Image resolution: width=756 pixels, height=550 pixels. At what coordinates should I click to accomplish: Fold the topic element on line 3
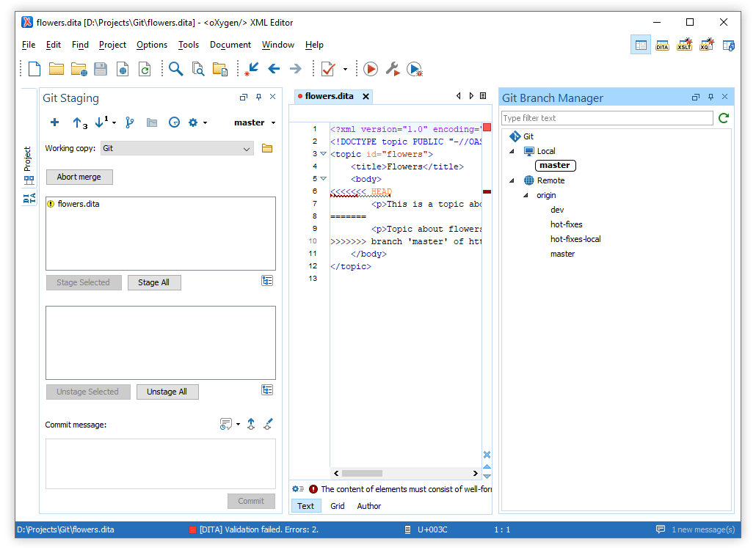(324, 154)
